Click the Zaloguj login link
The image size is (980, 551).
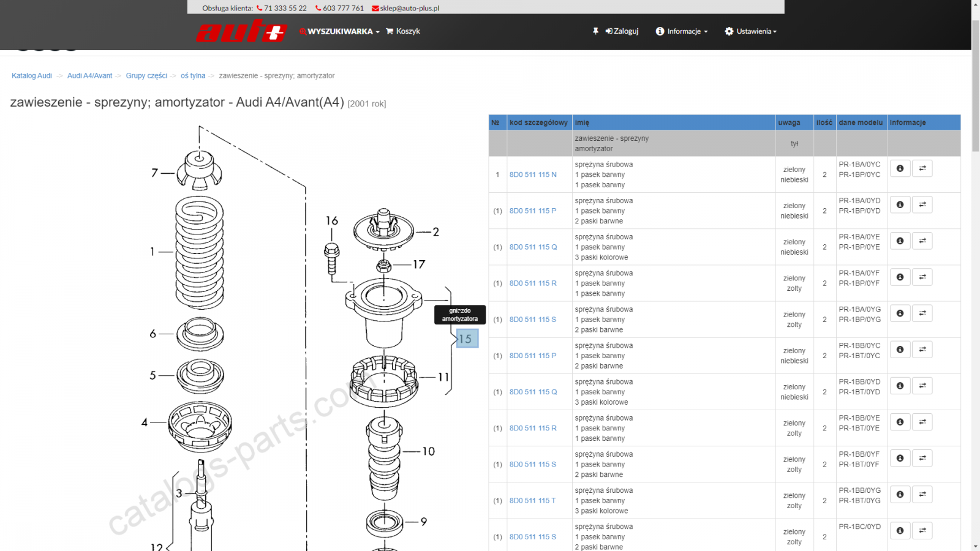pos(622,31)
